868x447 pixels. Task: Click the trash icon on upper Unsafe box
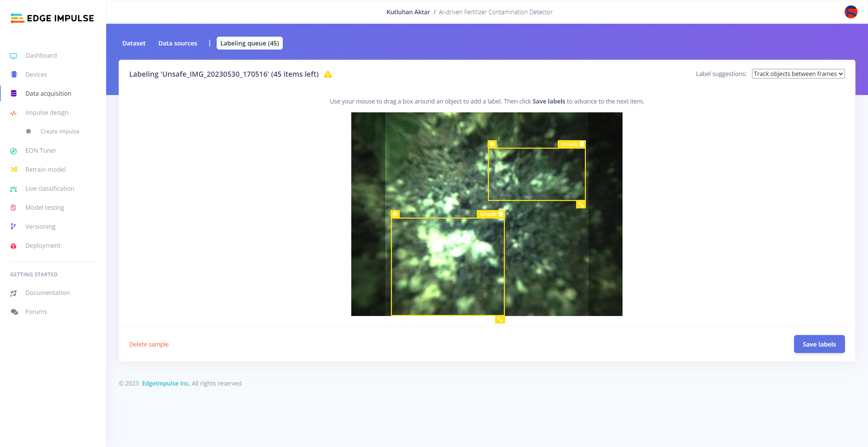coord(582,144)
